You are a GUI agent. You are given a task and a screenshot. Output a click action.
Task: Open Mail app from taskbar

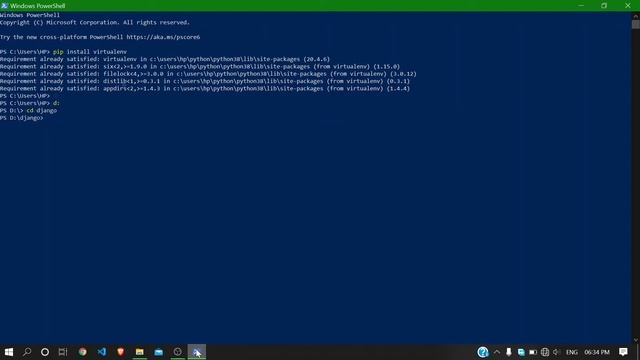coord(158,352)
